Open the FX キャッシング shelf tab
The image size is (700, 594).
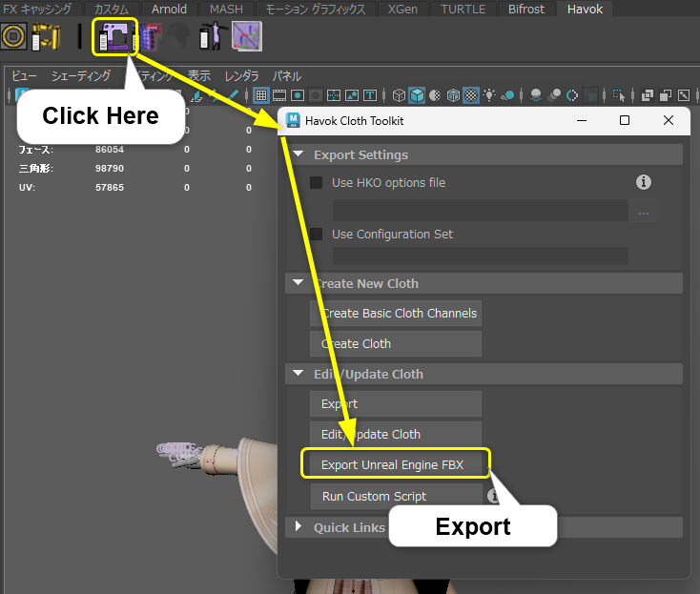[x=37, y=9]
